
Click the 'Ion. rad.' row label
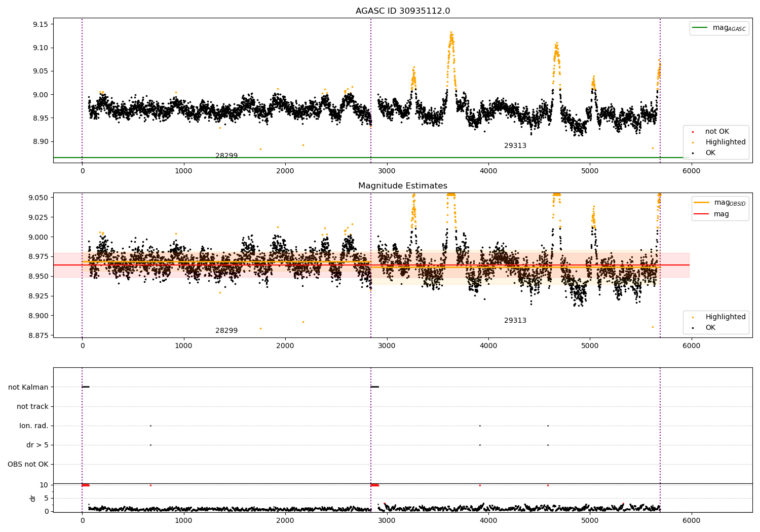click(34, 426)
